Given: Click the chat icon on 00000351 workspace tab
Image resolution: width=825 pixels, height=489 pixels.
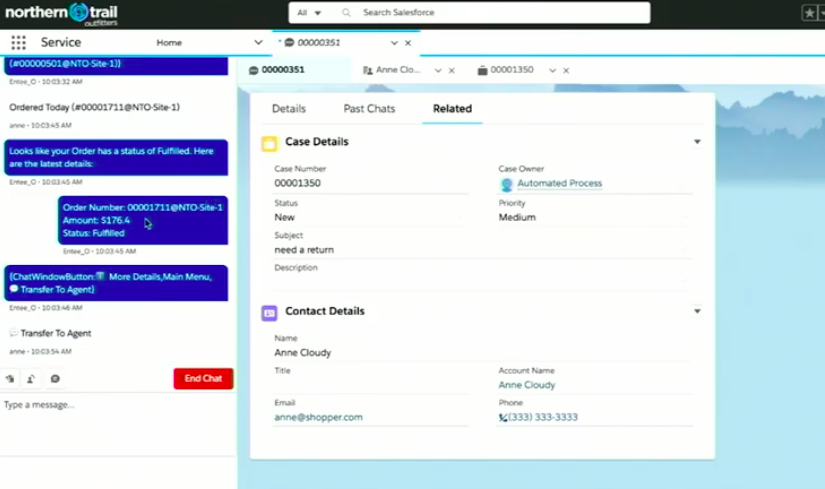Looking at the screenshot, I should pyautogui.click(x=289, y=43).
